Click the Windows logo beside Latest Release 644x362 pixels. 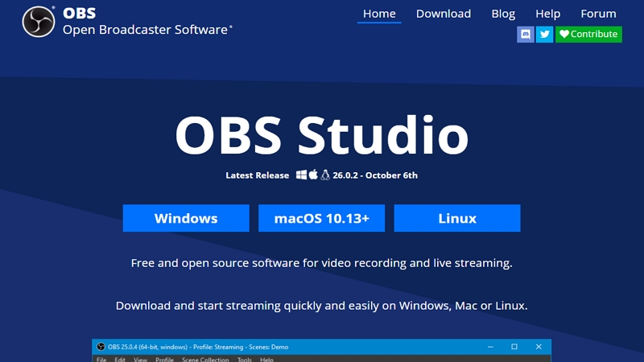301,175
